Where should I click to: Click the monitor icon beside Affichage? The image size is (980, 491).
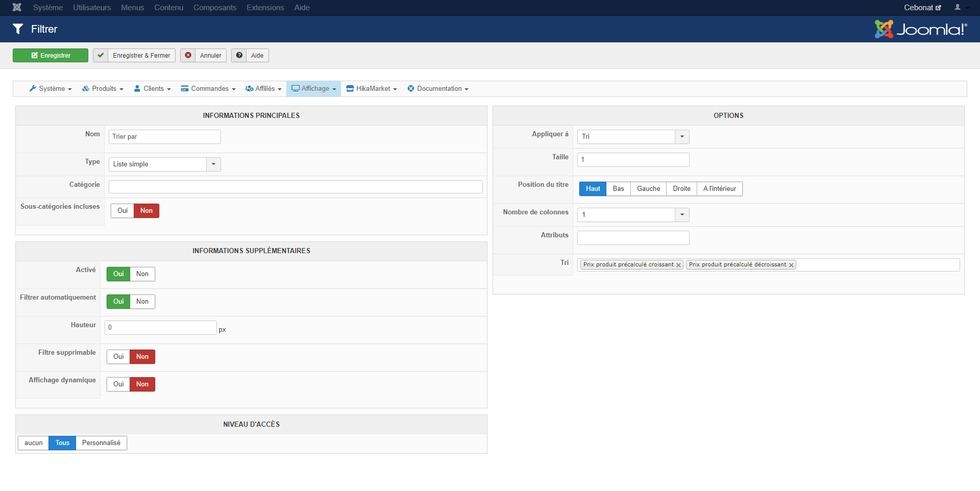pos(296,88)
